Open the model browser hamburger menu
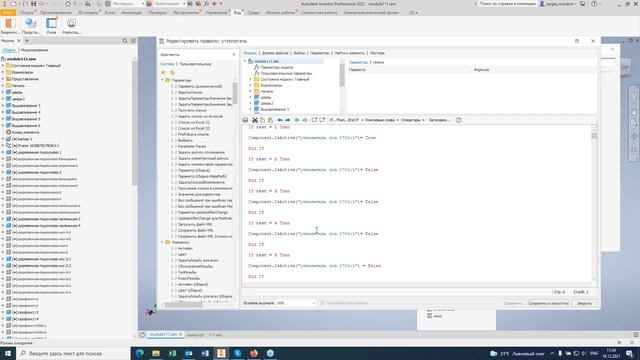 click(x=133, y=41)
